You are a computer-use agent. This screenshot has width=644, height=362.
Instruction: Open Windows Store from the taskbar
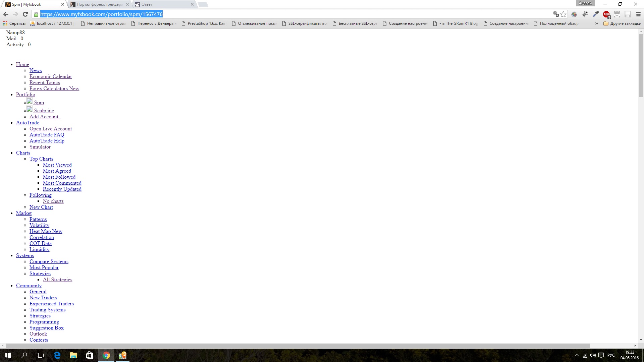[x=90, y=355]
